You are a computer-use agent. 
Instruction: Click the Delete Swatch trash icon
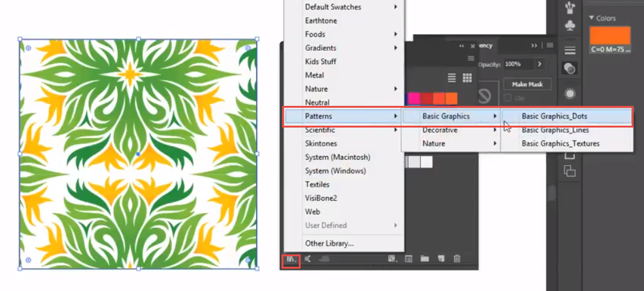[x=457, y=259]
